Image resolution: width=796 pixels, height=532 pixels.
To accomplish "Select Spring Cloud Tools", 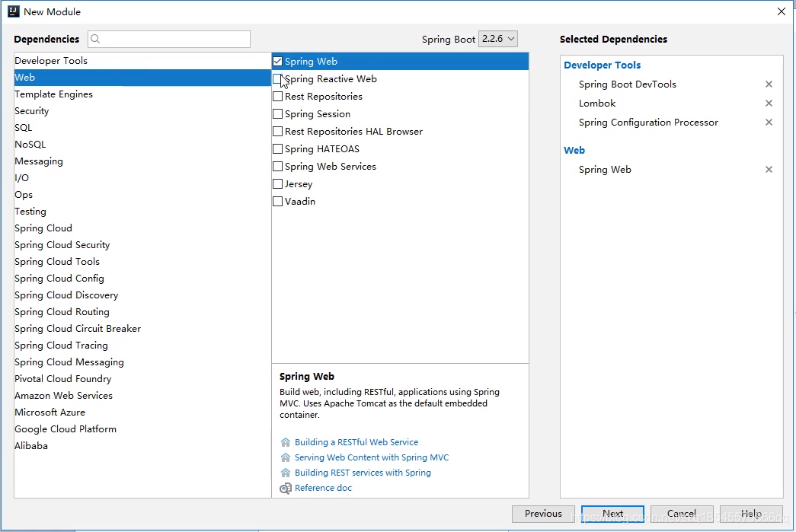I will 142,262.
